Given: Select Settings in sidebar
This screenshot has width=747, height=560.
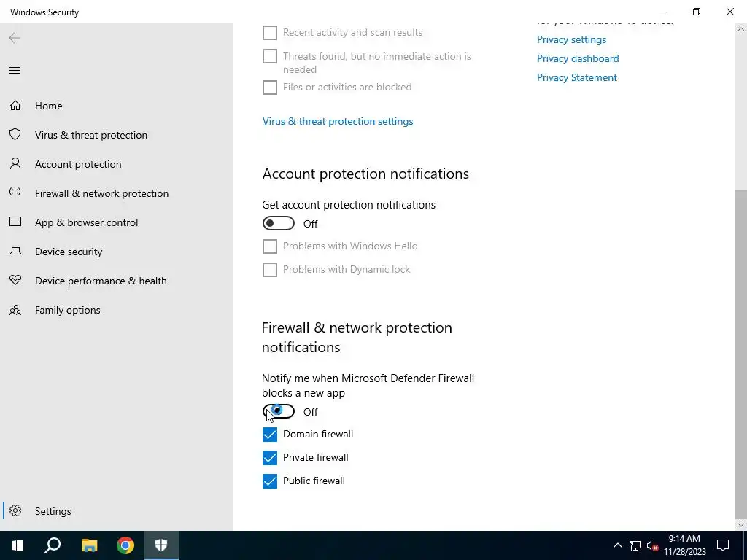Looking at the screenshot, I should click(x=117, y=510).
